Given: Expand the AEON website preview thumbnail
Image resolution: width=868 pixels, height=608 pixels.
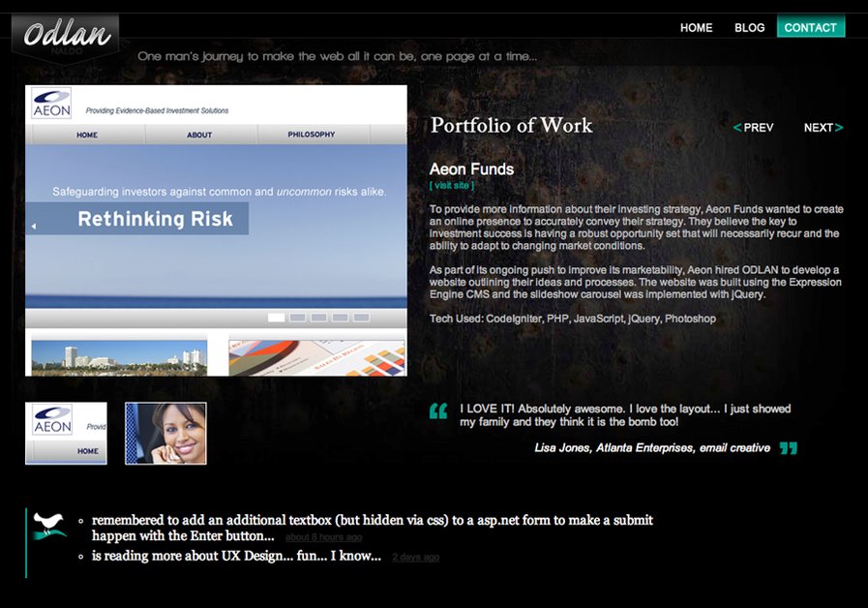Looking at the screenshot, I should [x=66, y=432].
